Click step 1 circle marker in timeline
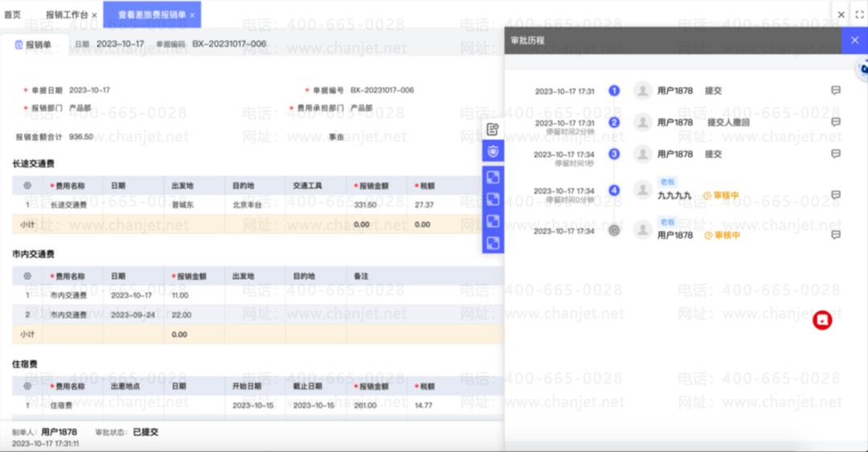868x452 pixels. click(614, 90)
